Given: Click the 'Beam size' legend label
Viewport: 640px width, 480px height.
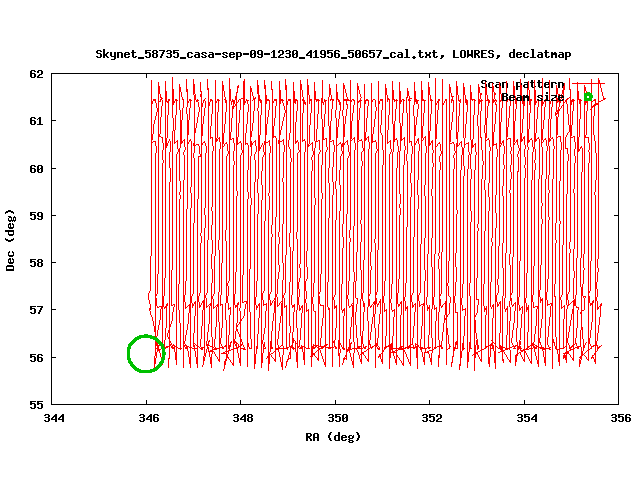Looking at the screenshot, I should (x=533, y=97).
